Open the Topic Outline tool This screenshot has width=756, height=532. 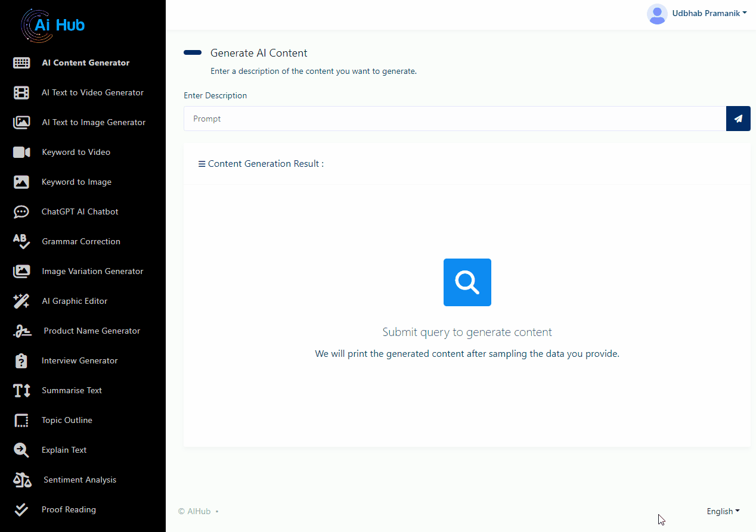pos(67,420)
